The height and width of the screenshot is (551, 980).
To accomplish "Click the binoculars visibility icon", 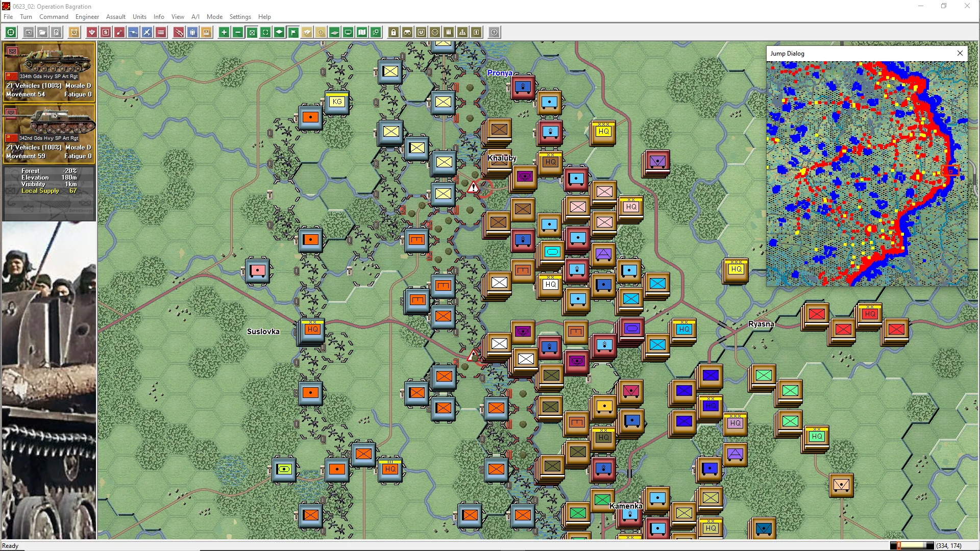I will pos(407,32).
